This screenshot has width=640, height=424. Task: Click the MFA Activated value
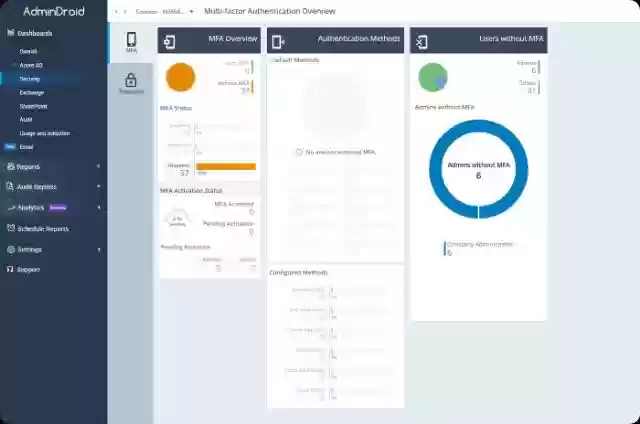click(x=251, y=212)
